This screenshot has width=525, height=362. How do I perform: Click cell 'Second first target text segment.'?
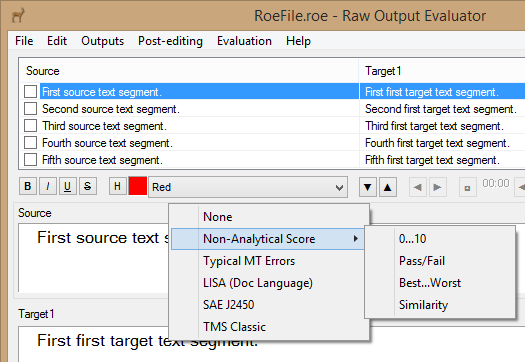(441, 109)
